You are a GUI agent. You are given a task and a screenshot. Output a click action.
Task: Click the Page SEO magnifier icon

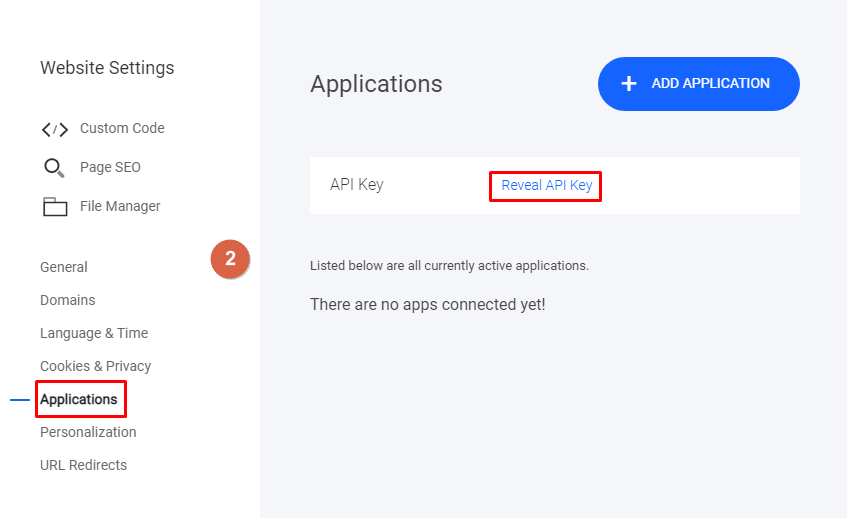54,168
